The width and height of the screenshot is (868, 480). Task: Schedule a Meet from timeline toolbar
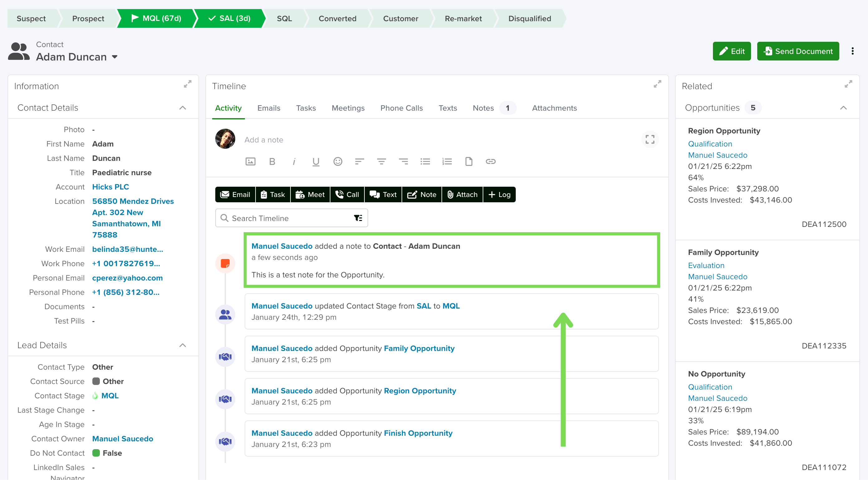(310, 194)
